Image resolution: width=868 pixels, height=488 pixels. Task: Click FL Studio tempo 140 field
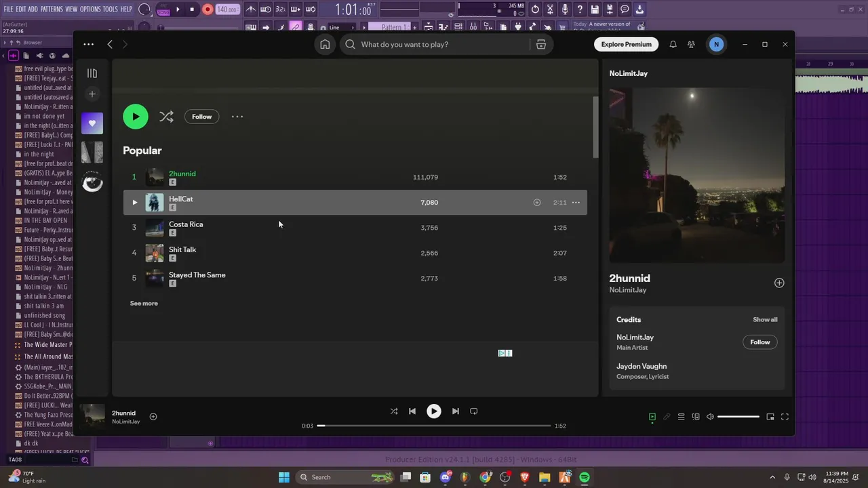[227, 10]
